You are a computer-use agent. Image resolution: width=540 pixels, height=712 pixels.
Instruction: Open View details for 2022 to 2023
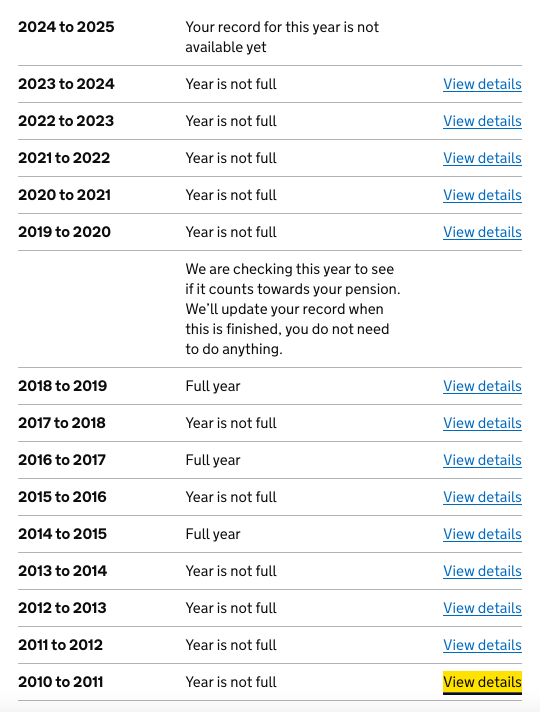tap(482, 121)
